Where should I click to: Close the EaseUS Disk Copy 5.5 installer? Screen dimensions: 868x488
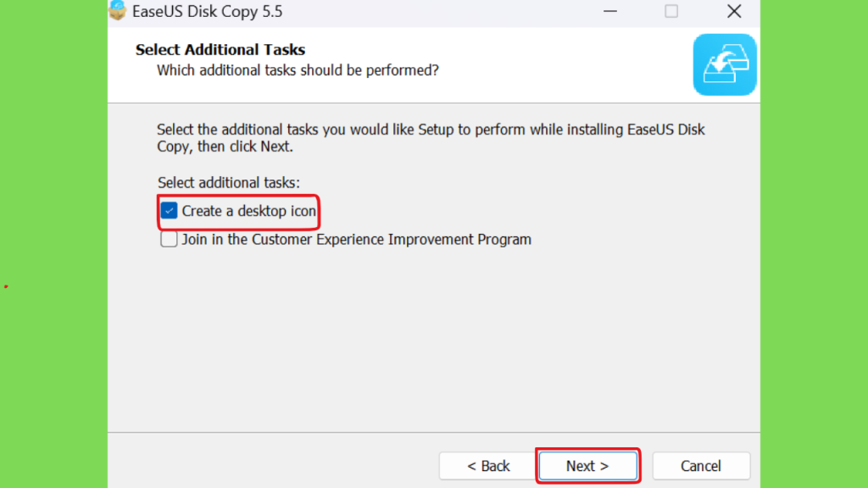coord(734,11)
